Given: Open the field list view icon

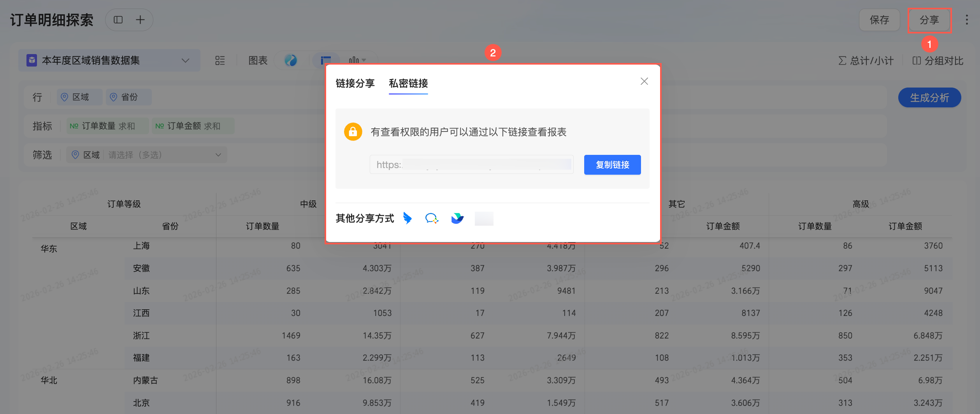Looking at the screenshot, I should pos(220,60).
